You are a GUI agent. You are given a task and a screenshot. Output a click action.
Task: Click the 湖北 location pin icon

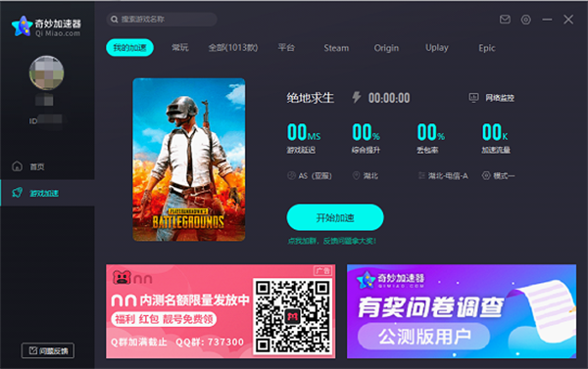(357, 175)
